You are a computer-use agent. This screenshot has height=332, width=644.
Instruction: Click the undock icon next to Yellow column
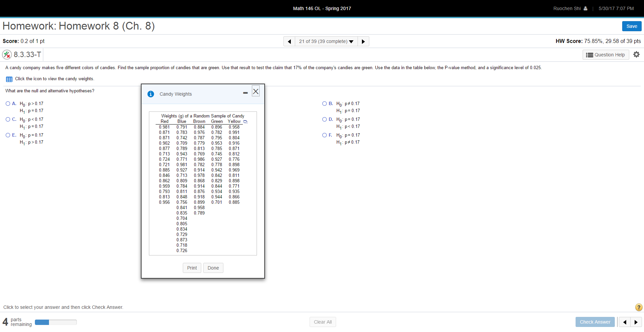pyautogui.click(x=245, y=122)
